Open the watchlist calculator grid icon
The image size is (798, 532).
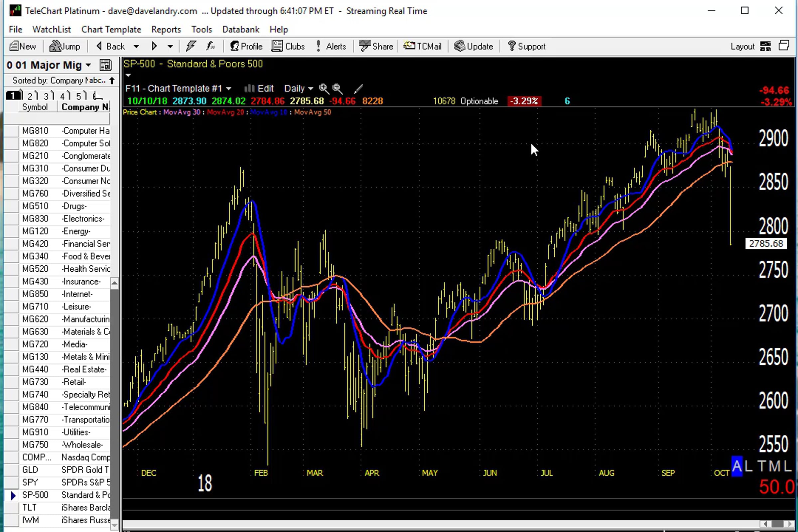click(105, 65)
